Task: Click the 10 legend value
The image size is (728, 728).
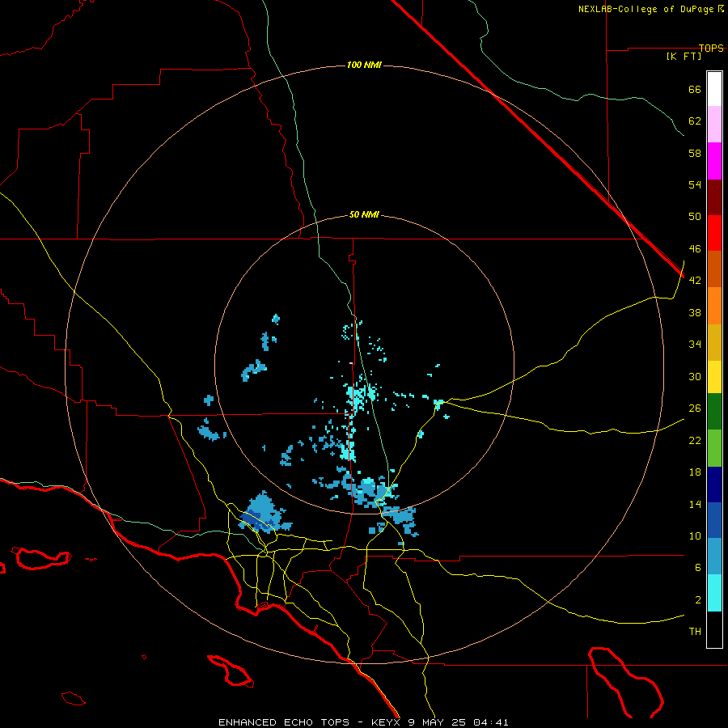Action: coord(695,535)
